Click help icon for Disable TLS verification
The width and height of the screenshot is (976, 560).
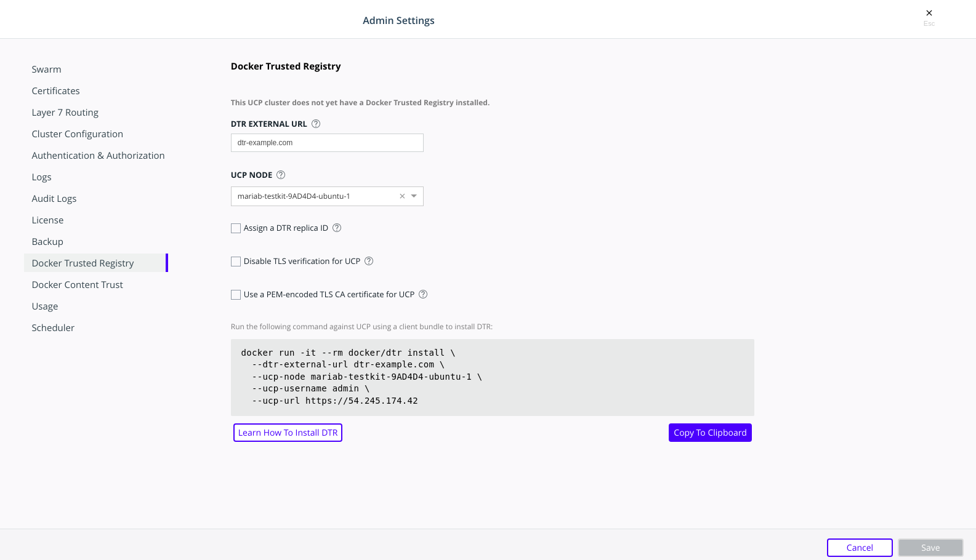click(369, 261)
